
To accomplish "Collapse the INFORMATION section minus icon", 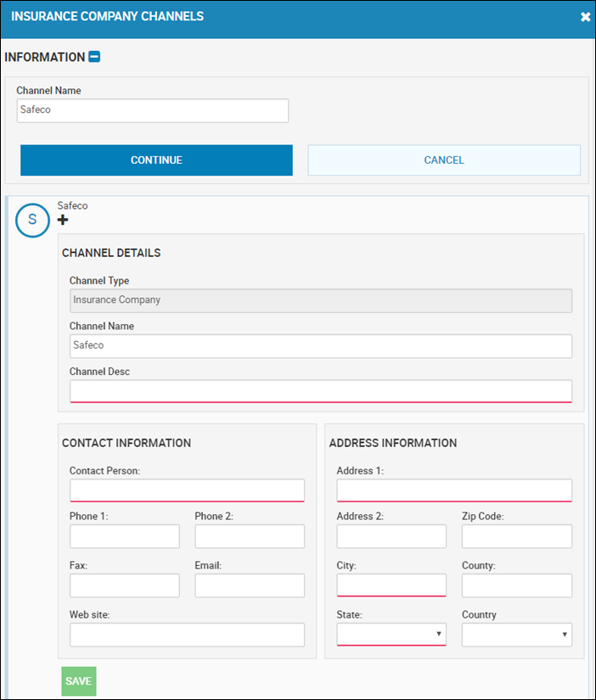I will (x=94, y=57).
